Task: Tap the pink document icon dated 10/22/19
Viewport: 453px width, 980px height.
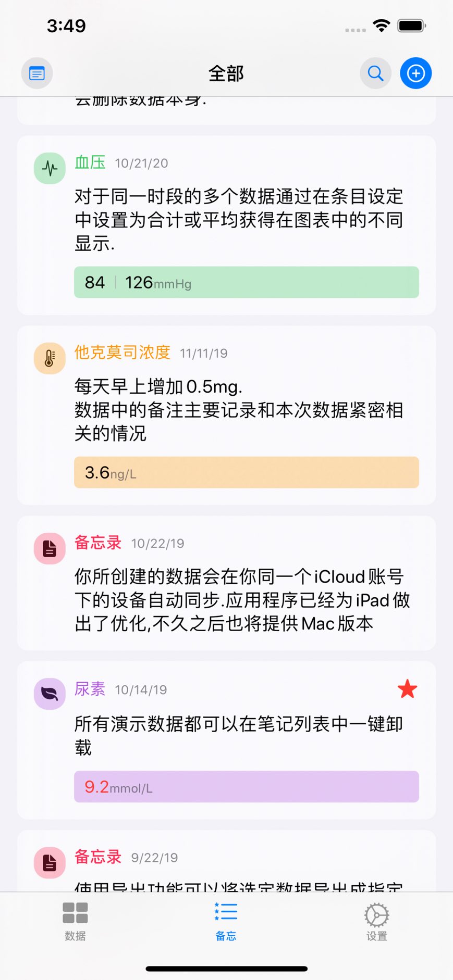Action: (50, 548)
